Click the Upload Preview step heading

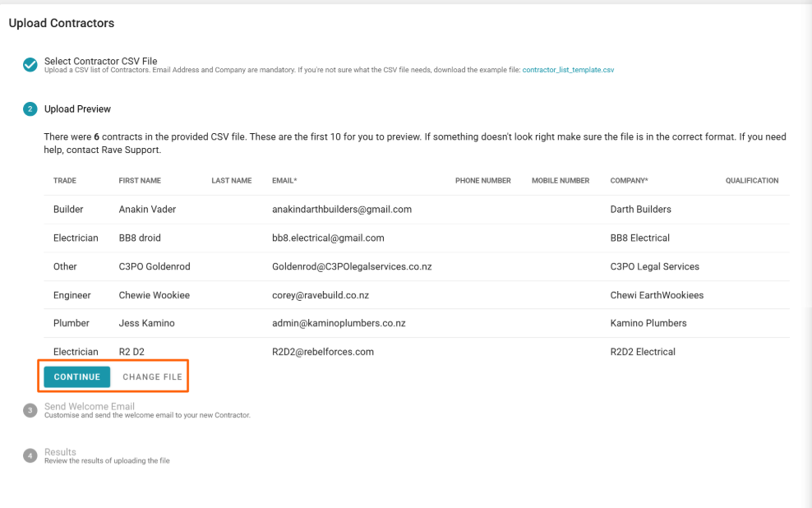point(77,109)
